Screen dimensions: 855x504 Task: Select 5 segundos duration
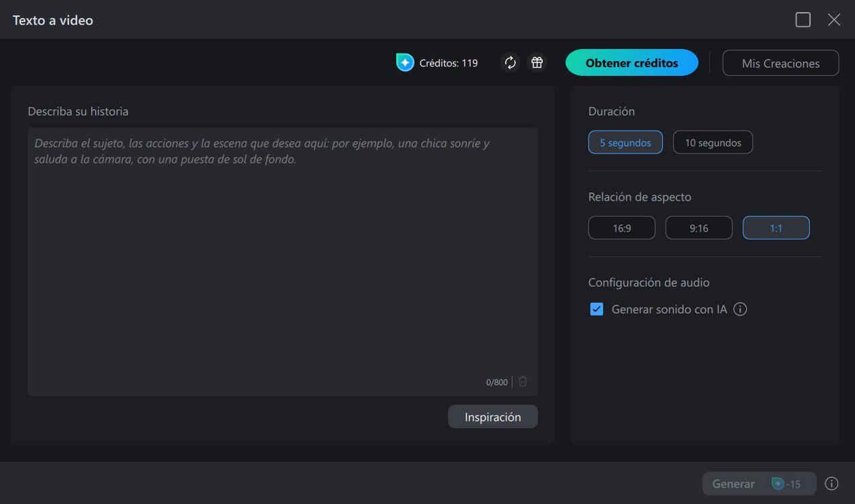click(x=625, y=142)
